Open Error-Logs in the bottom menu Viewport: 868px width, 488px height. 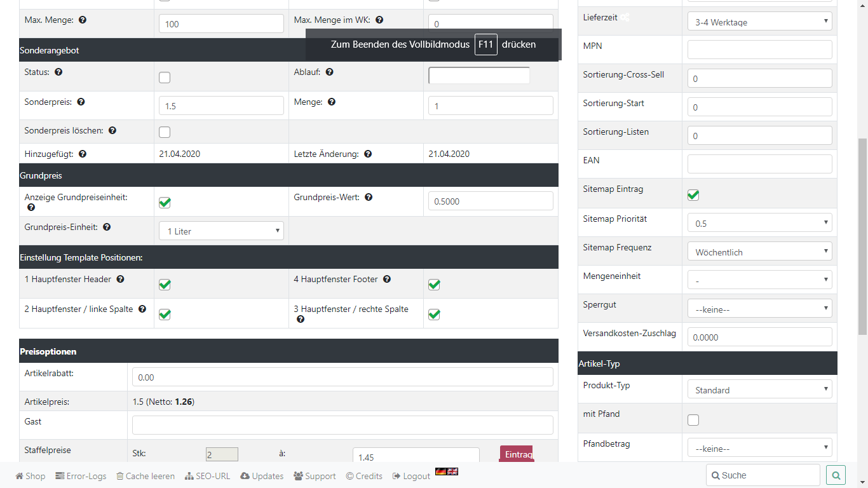pyautogui.click(x=81, y=476)
